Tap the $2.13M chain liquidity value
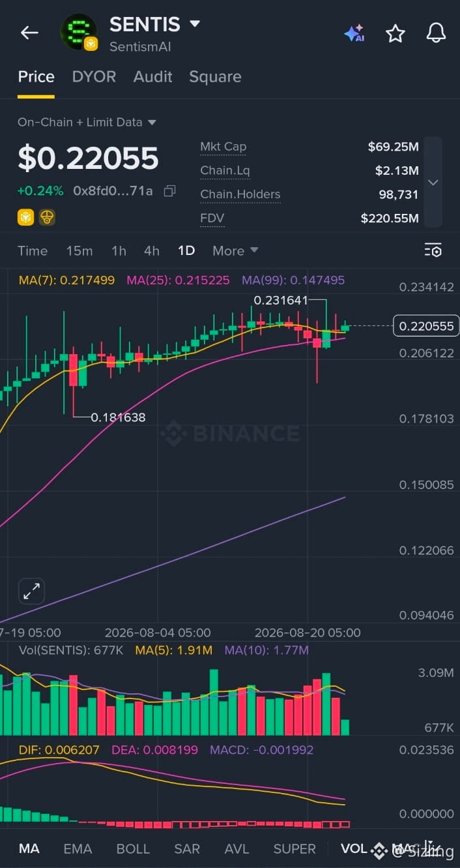Image resolution: width=460 pixels, height=868 pixels. (x=397, y=171)
